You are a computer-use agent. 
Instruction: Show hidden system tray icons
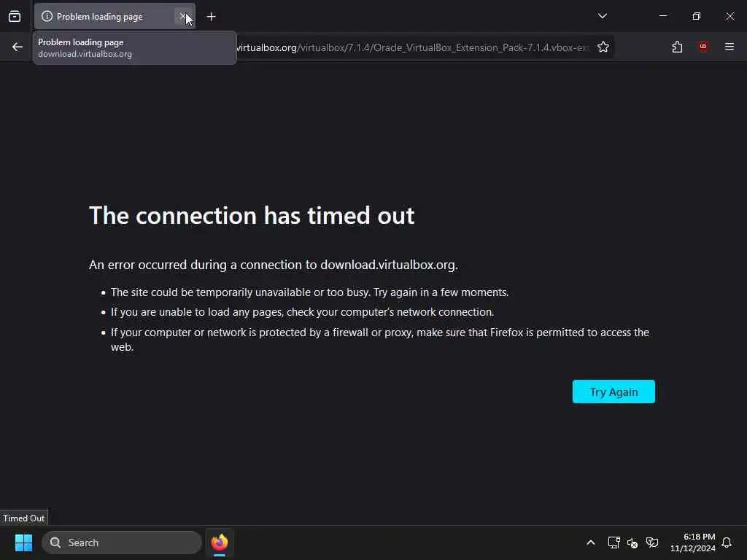pyautogui.click(x=591, y=542)
